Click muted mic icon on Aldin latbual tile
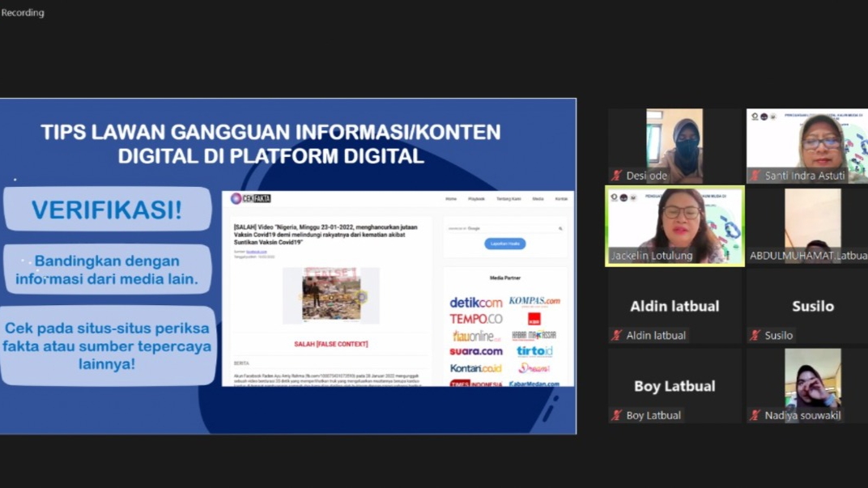The width and height of the screenshot is (868, 488). tap(617, 335)
